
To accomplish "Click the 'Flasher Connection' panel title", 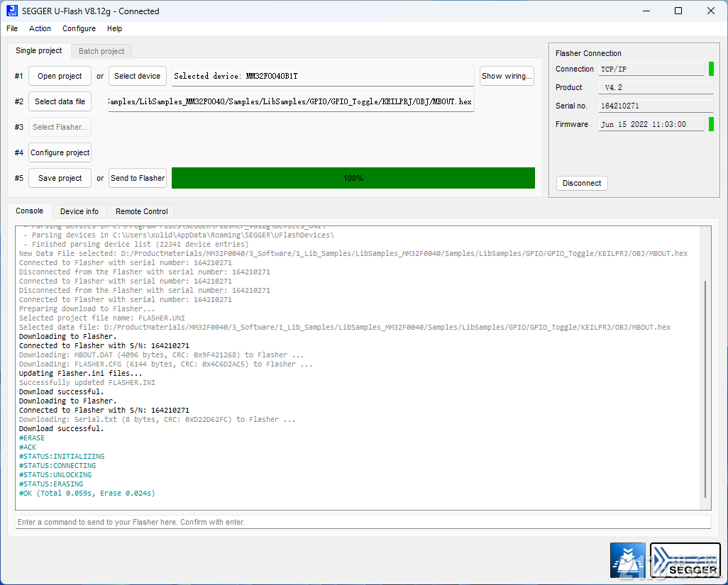I will tap(588, 53).
